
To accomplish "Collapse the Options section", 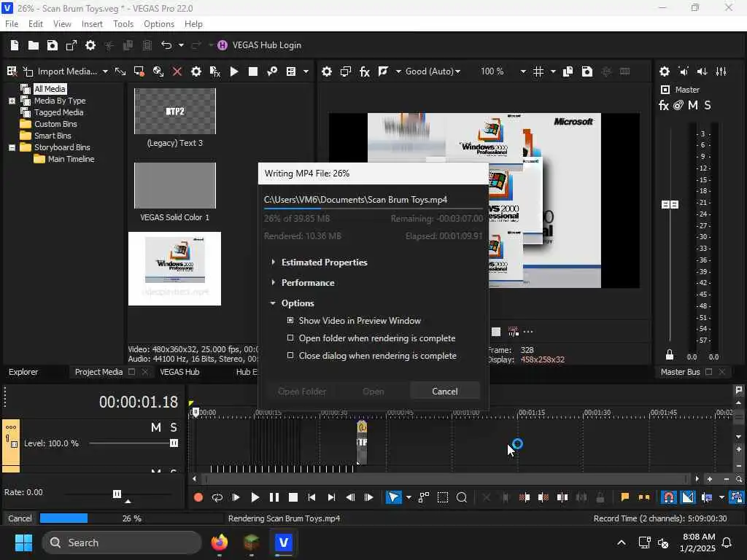I will click(x=273, y=303).
